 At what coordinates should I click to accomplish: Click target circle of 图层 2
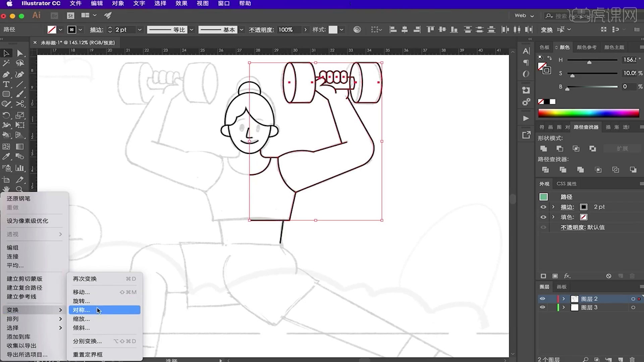point(633,299)
